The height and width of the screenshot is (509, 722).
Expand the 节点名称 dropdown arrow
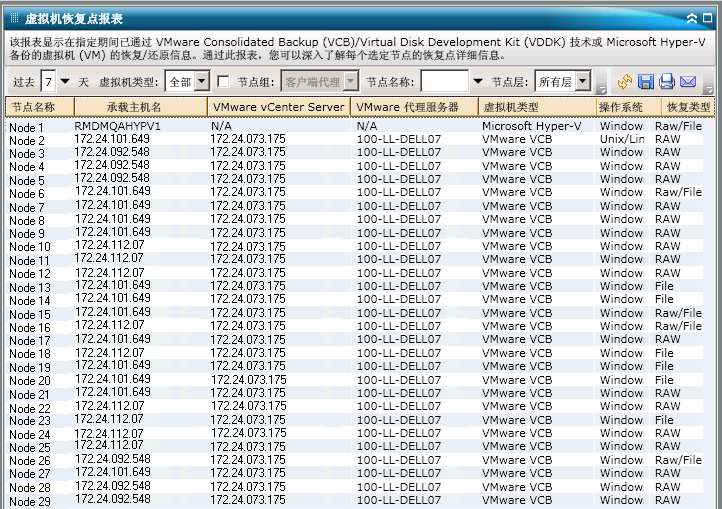coord(477,81)
